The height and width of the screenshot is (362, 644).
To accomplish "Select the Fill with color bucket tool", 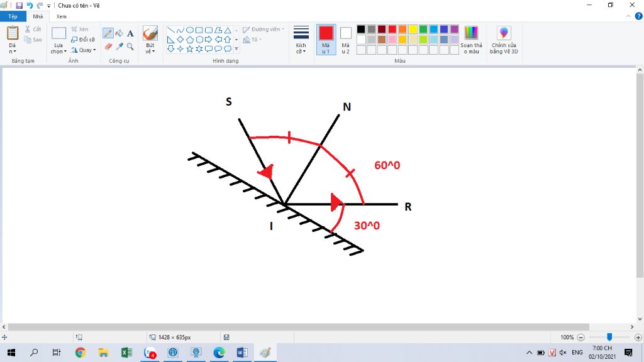I will coord(119,33).
